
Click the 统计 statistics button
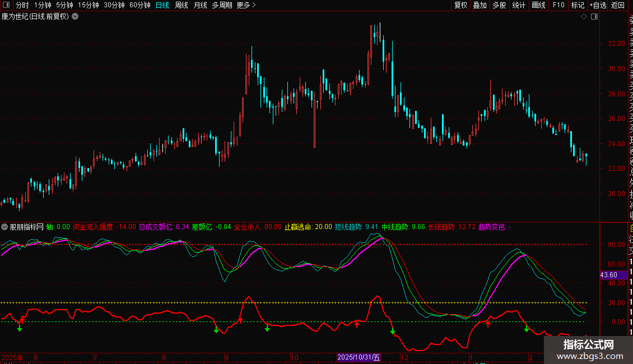(x=519, y=5)
